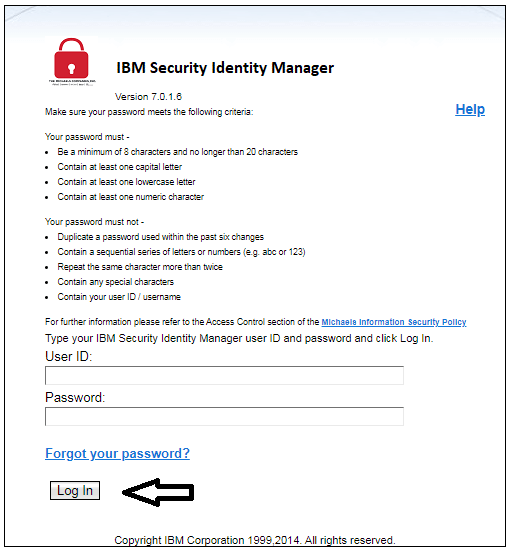Select the sequential series of letters rule
The image size is (516, 554).
[x=181, y=252]
